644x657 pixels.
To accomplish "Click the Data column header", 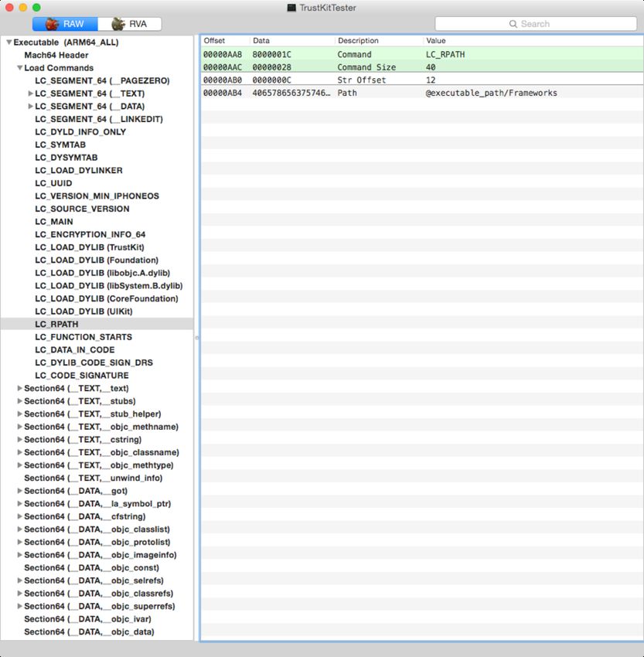I will [x=292, y=41].
